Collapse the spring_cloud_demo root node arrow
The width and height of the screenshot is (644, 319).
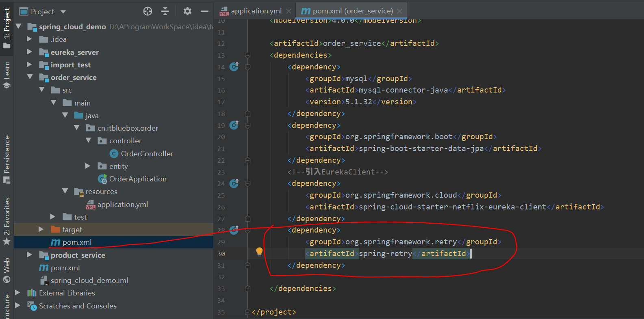pos(18,26)
